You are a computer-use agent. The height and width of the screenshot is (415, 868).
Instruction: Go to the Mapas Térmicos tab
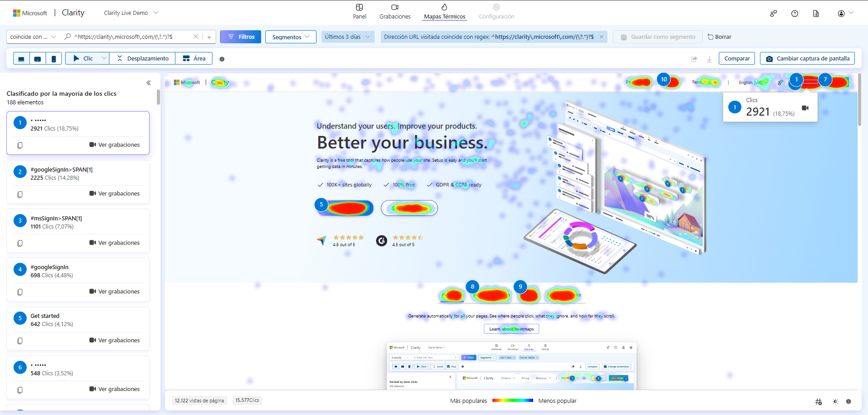[444, 12]
